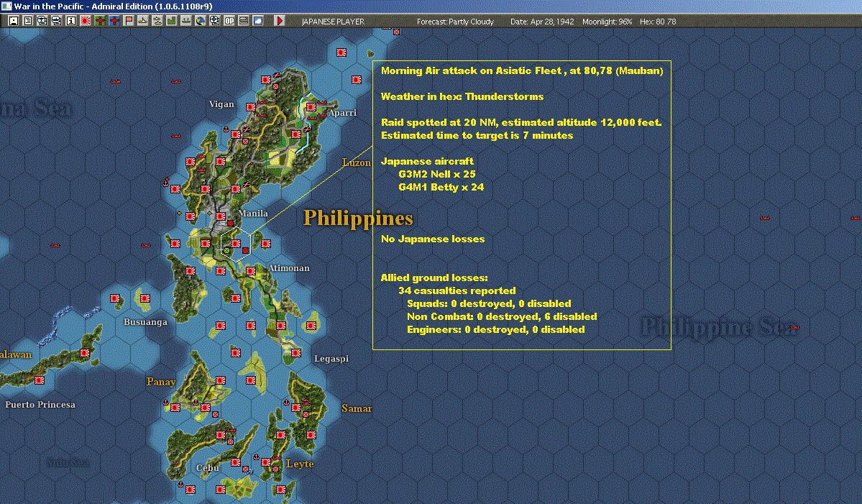Image resolution: width=862 pixels, height=504 pixels.
Task: Click the grey ship port toolbar icon
Action: (x=185, y=21)
